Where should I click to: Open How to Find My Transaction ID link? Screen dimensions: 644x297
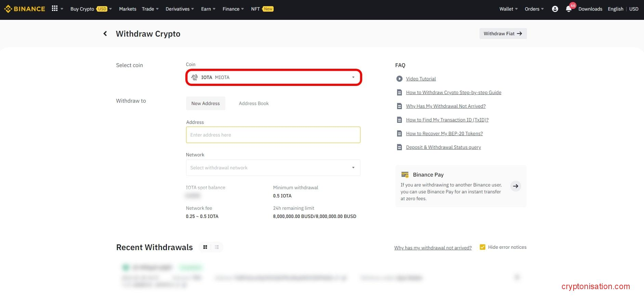click(x=447, y=120)
